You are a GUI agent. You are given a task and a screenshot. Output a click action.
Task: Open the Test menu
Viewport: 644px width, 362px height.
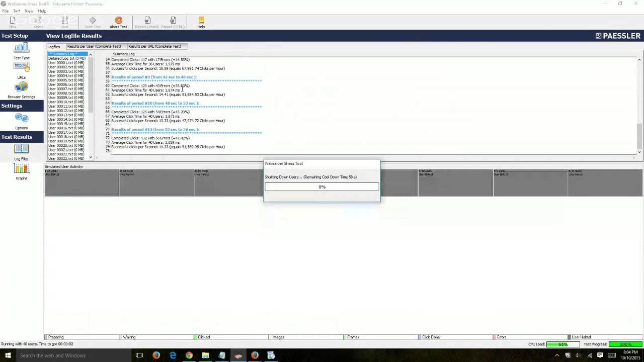(x=17, y=11)
